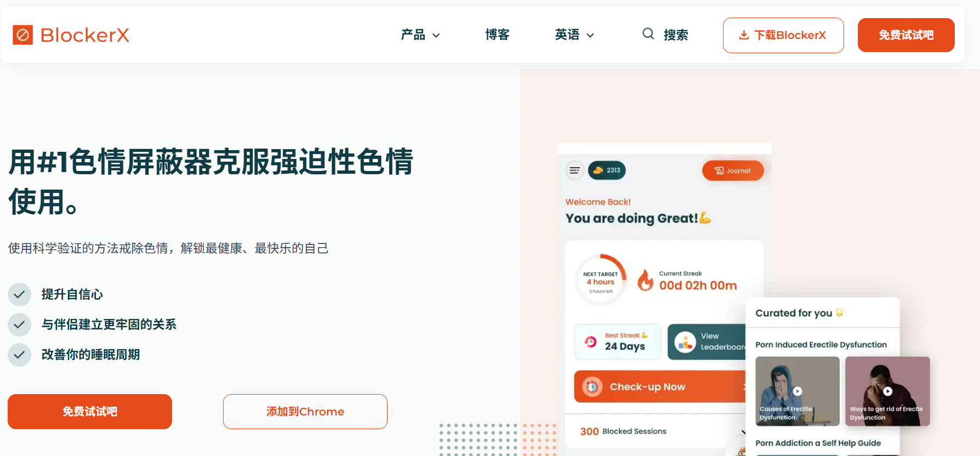Click the 2313 coins badge
The width and height of the screenshot is (980, 456).
tap(607, 170)
